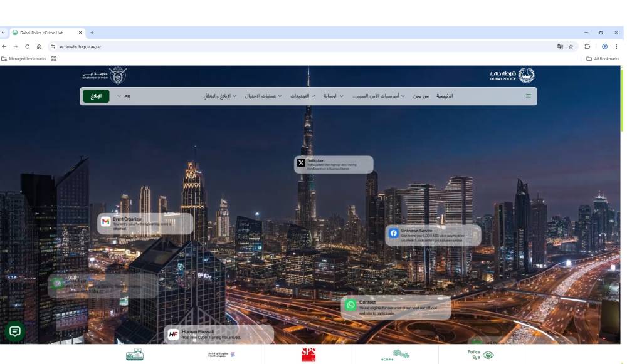627x364 pixels.
Task: Click the WhatsApp icon on the Contest card
Action: (350, 305)
